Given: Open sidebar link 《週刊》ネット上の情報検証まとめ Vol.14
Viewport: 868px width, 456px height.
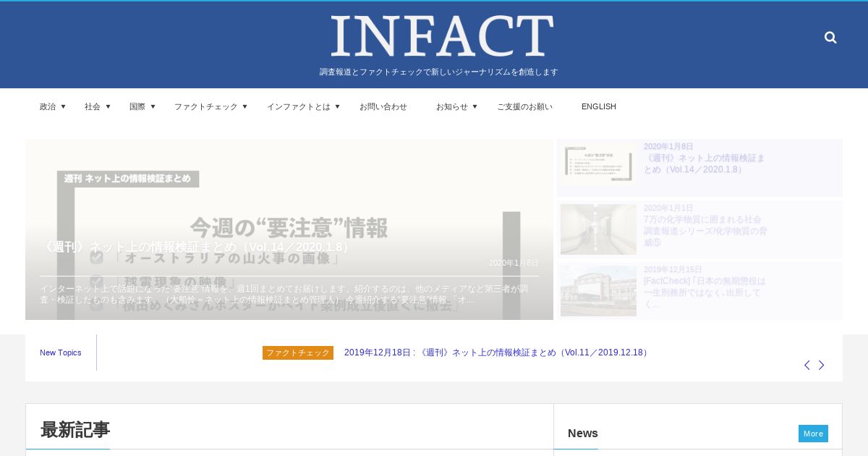Looking at the screenshot, I should tap(704, 164).
